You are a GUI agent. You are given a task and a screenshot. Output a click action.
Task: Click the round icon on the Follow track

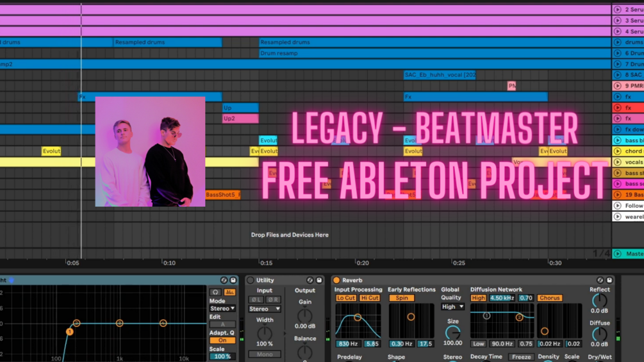617,206
